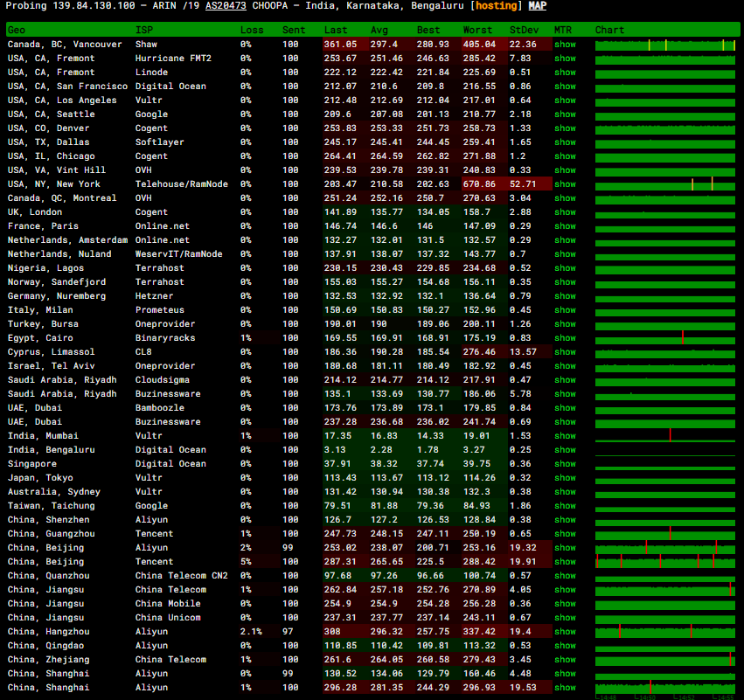
Task: Click the Vancouver row latency chart
Action: click(x=665, y=45)
